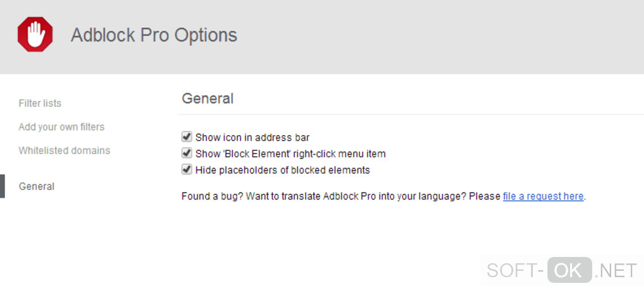Viewport: 644px width, 286px height.
Task: Click the 'Show icon in address bar' label text
Action: pyautogui.click(x=253, y=137)
